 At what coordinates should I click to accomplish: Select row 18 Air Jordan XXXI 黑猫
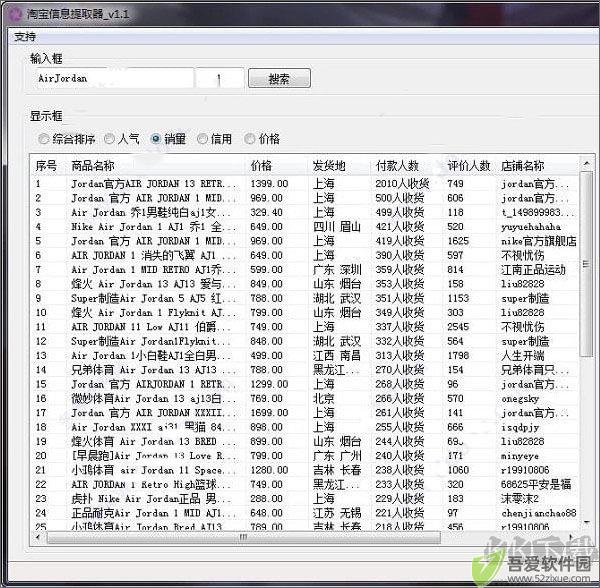coord(304,427)
